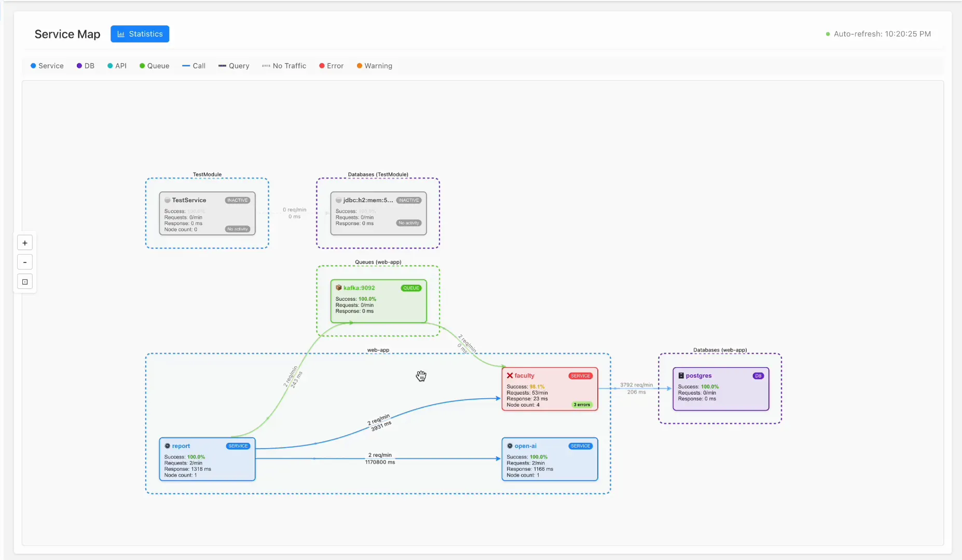Open the Statistics view

pyautogui.click(x=140, y=34)
